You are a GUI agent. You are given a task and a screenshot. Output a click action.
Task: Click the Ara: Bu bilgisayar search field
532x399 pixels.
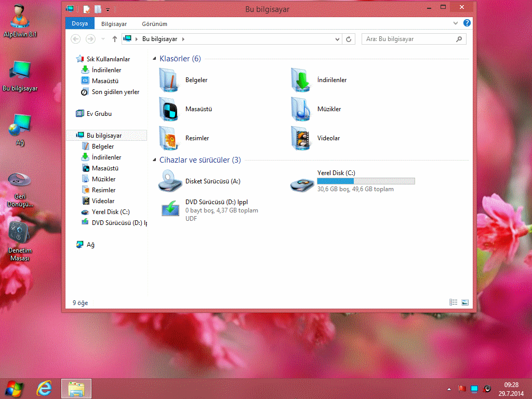coord(408,39)
